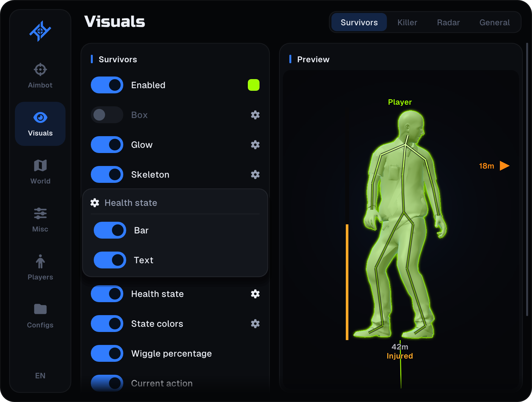Click the blue logo icon
Screen dimensions: 532x402
click(x=40, y=31)
